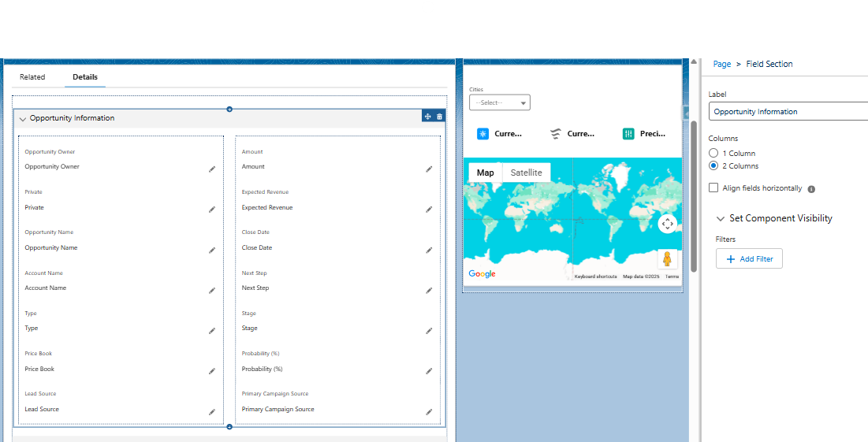
Task: Click the Street View pegman icon on map
Action: pos(667,259)
